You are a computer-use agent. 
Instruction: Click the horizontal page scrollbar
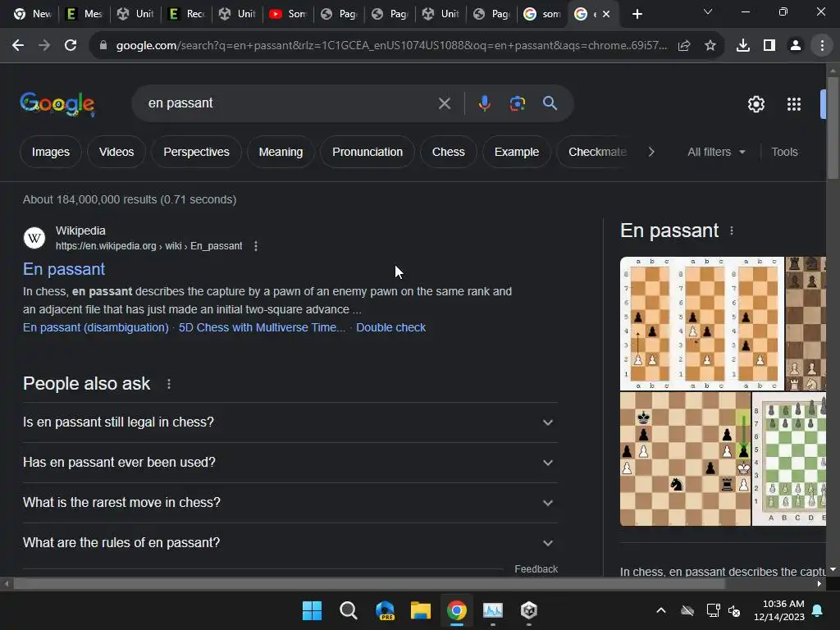(x=368, y=583)
